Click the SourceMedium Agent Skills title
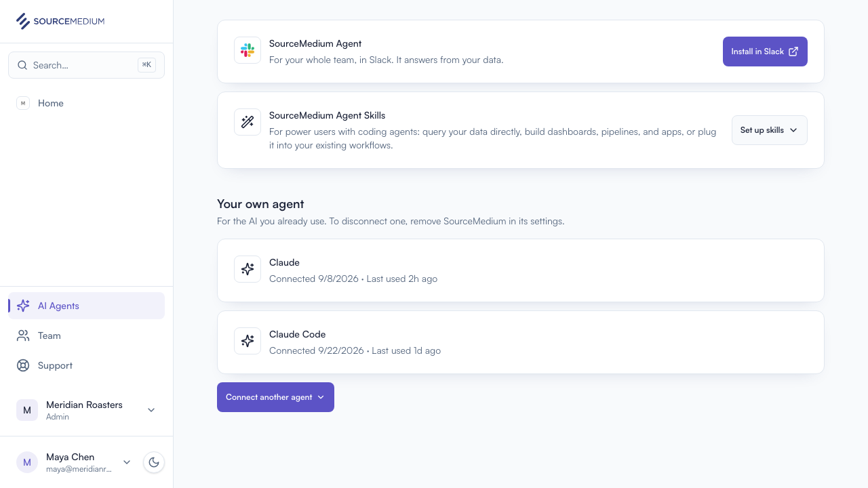 click(x=328, y=115)
